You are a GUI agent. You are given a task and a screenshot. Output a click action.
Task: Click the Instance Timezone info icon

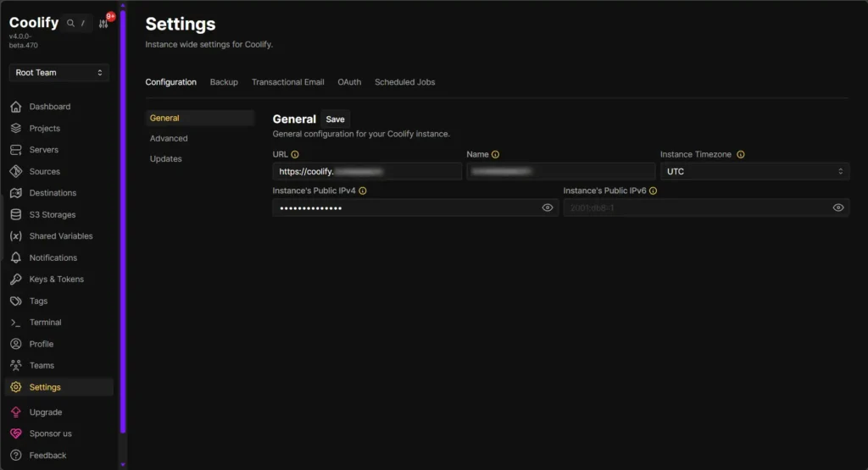(741, 155)
